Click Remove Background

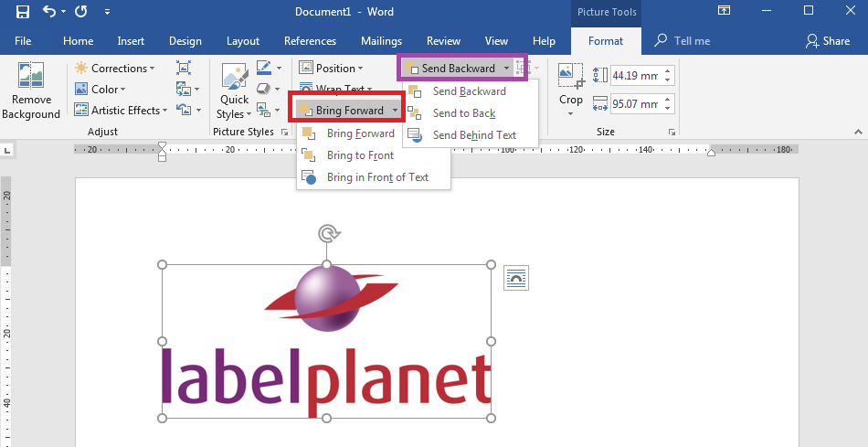click(31, 91)
